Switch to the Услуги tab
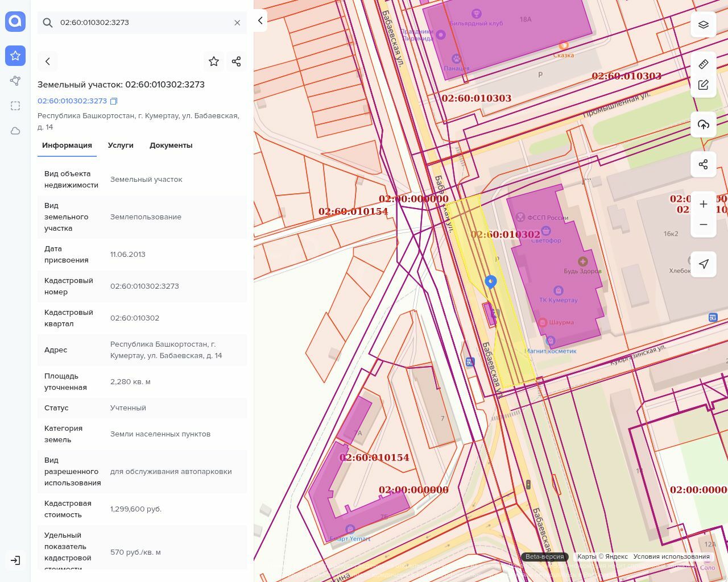The width and height of the screenshot is (728, 582). tap(121, 145)
